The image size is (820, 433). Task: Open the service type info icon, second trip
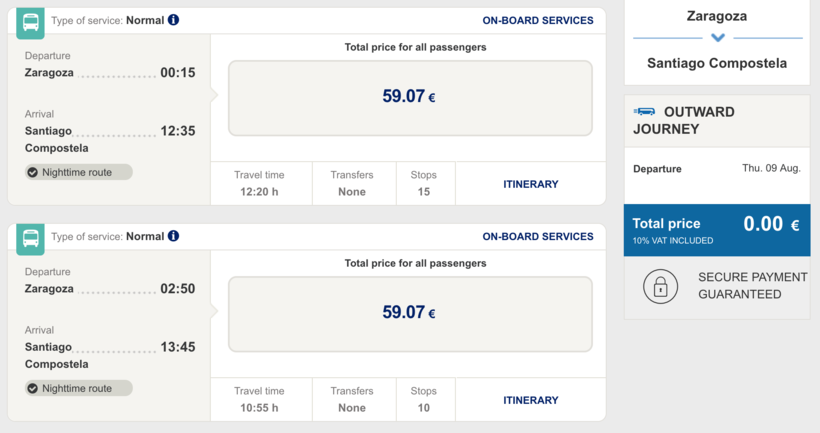coord(174,236)
